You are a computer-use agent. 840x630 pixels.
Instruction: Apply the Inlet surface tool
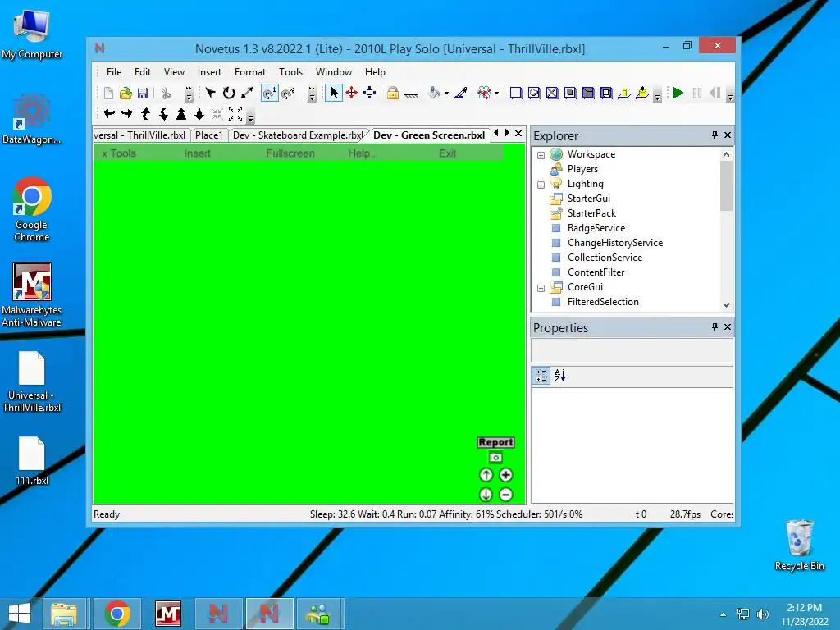coord(588,94)
